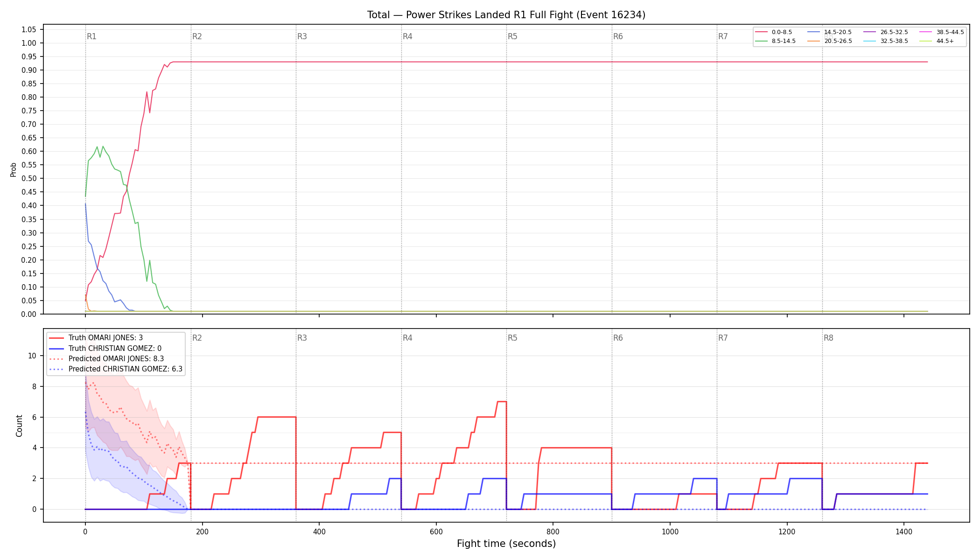980x560 pixels.
Task: Click the 8 tick on Count axis
Action: 34,386
